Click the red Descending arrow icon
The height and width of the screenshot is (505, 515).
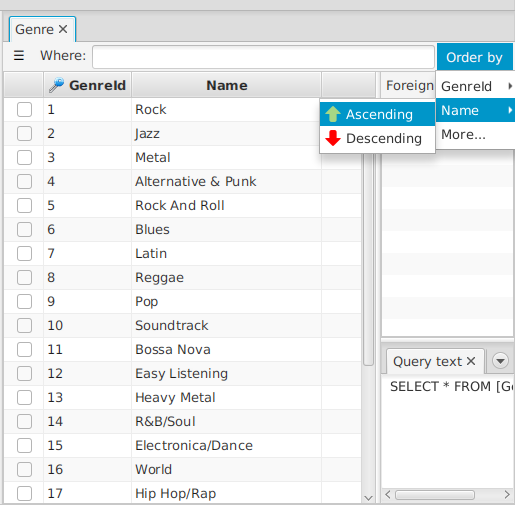click(x=333, y=138)
